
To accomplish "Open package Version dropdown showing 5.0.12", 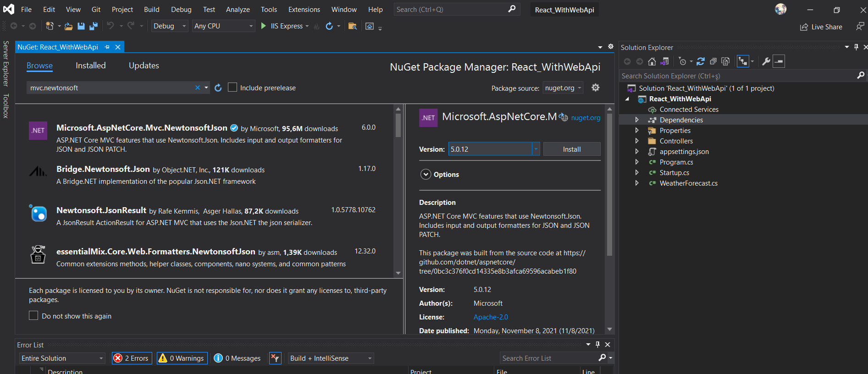I will tap(536, 149).
